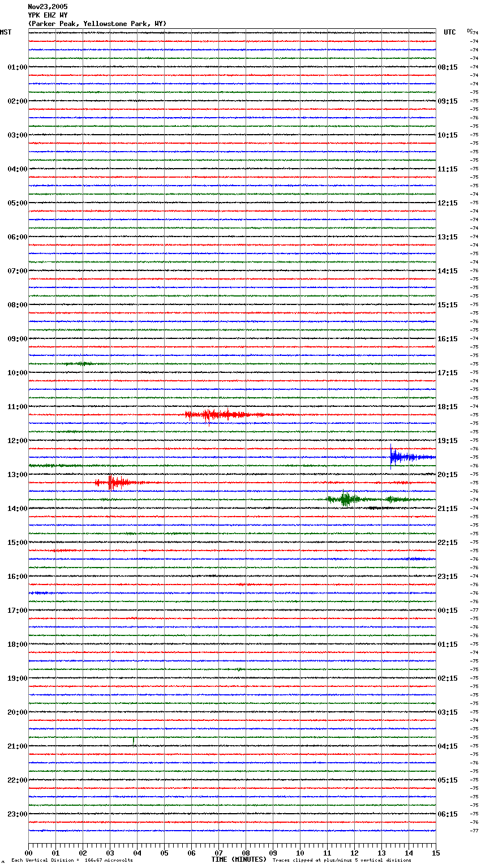Click the date label Nov23,2005
481x868 pixels.
tap(48, 7)
